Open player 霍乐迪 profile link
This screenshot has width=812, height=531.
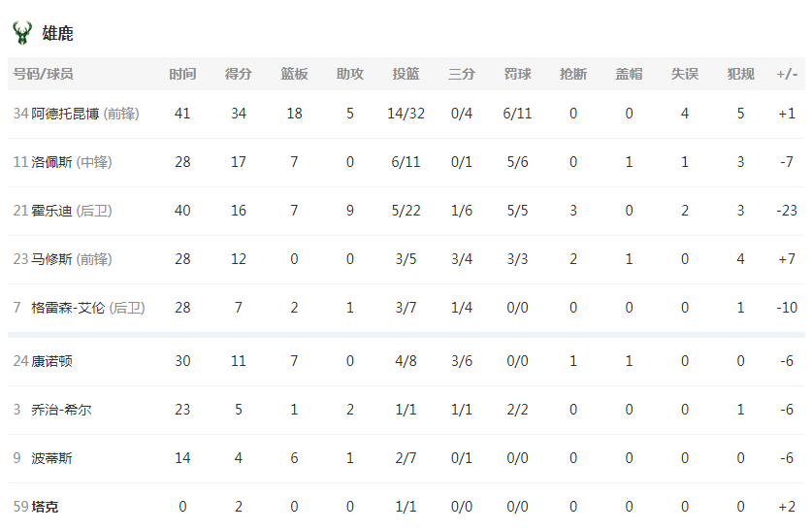51,211
